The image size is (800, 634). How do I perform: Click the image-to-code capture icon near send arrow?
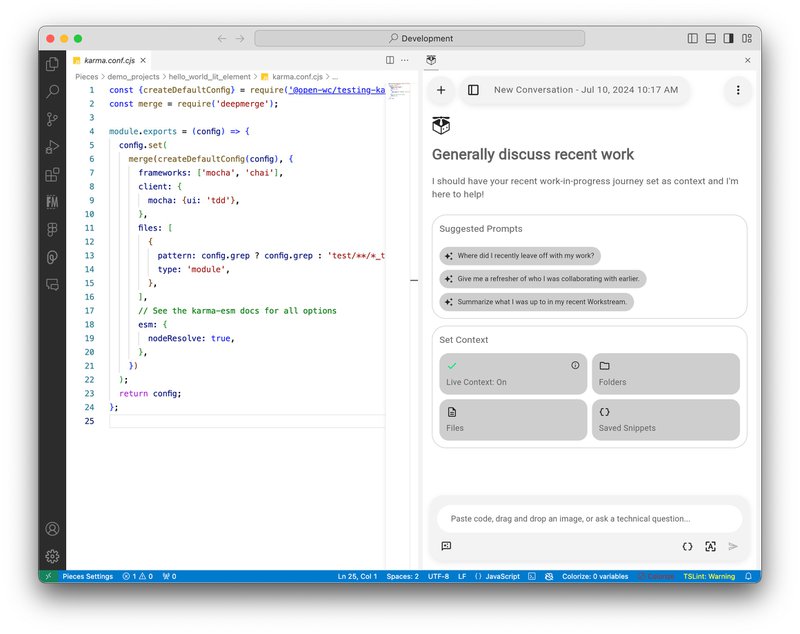[x=711, y=546]
